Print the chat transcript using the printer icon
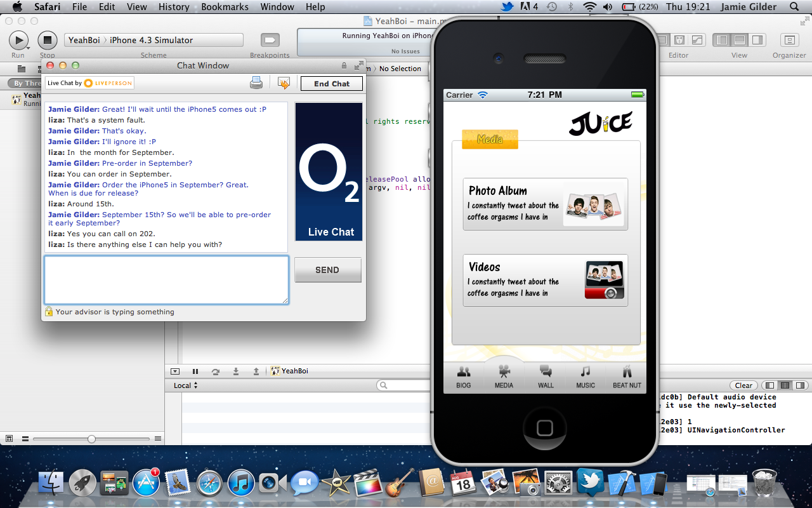The height and width of the screenshot is (508, 812). tap(256, 83)
